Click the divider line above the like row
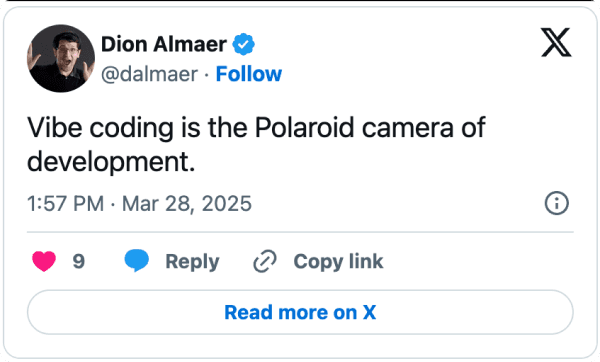 [x=300, y=232]
